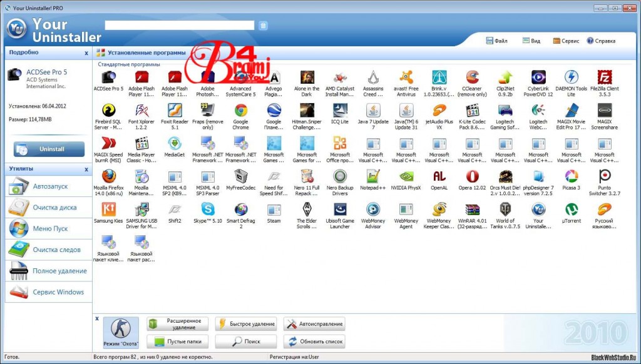The image size is (641, 364).
Task: Activate Режим "Охота" hunt mode
Action: coord(121,333)
